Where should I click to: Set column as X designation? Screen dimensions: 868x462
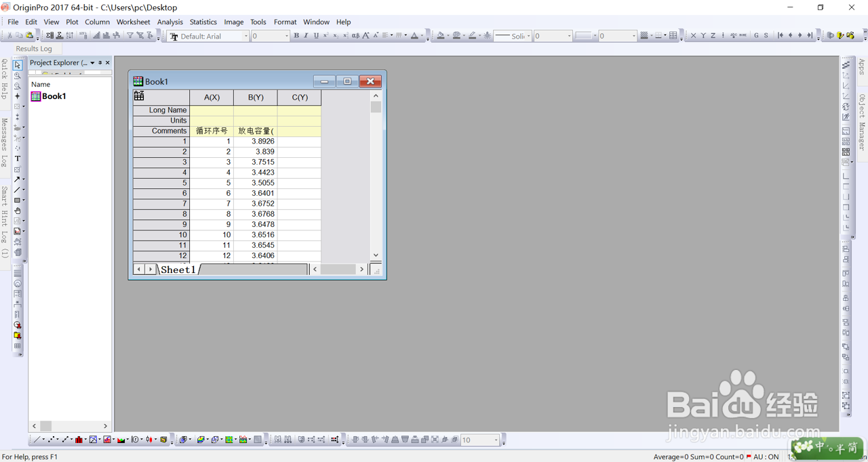point(693,36)
